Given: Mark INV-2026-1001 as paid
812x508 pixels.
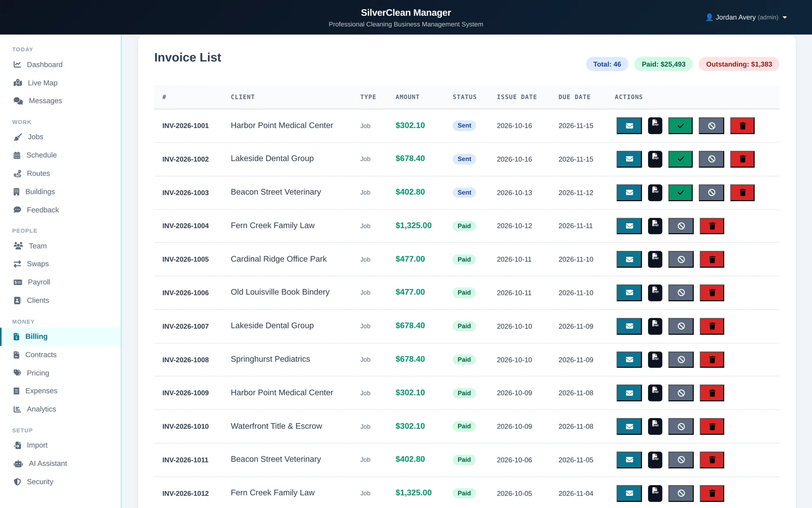Looking at the screenshot, I should [x=680, y=126].
